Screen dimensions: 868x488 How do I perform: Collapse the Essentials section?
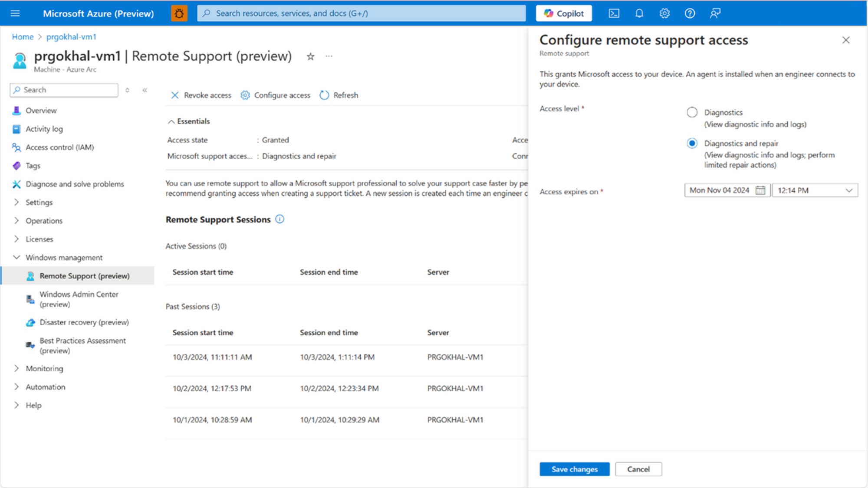[x=171, y=121]
